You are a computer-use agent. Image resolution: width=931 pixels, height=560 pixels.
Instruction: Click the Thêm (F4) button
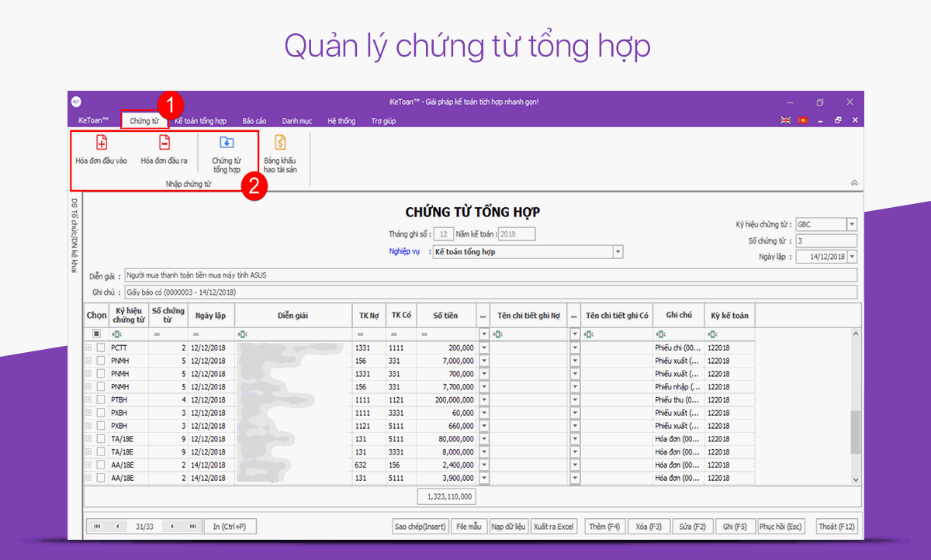604,527
